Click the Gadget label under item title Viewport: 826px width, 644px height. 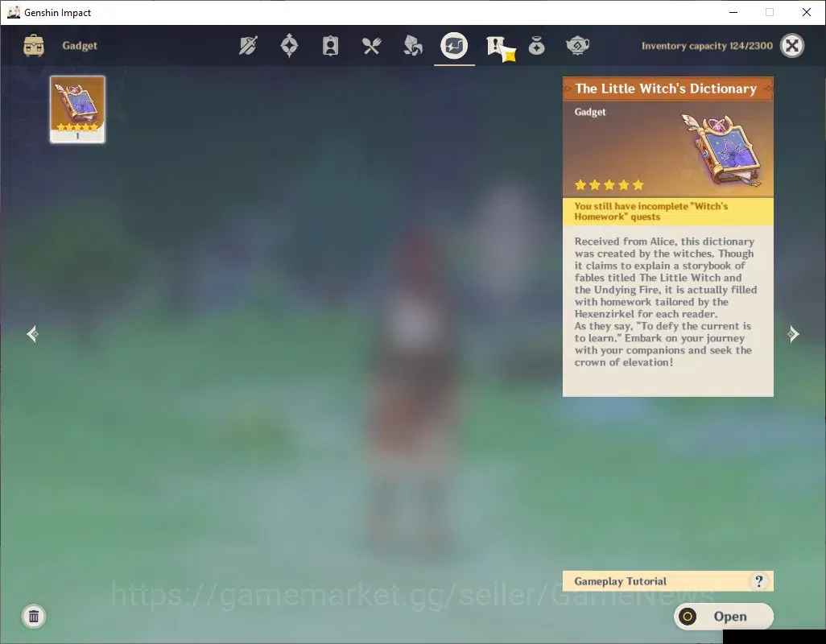pos(590,112)
